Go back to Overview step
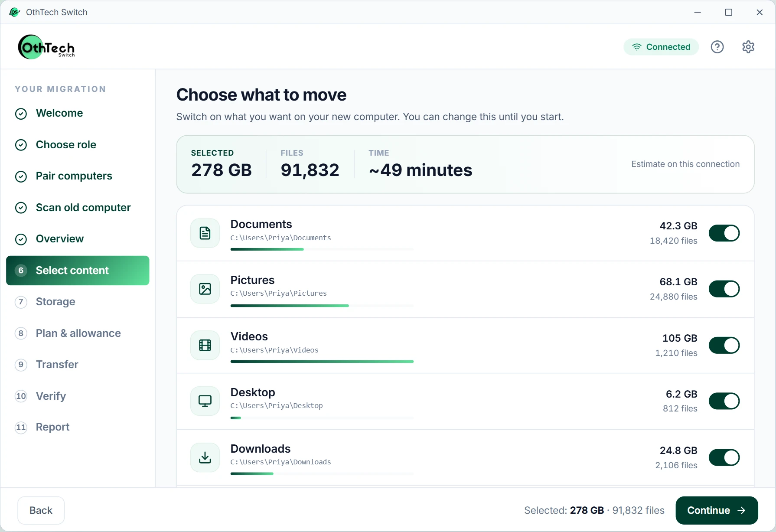The image size is (776, 532). pyautogui.click(x=78, y=239)
